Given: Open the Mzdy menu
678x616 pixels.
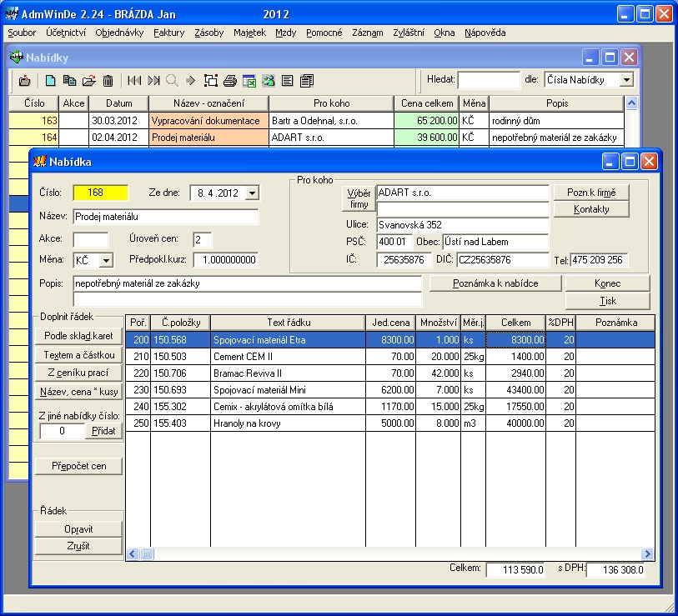Looking at the screenshot, I should 286,33.
